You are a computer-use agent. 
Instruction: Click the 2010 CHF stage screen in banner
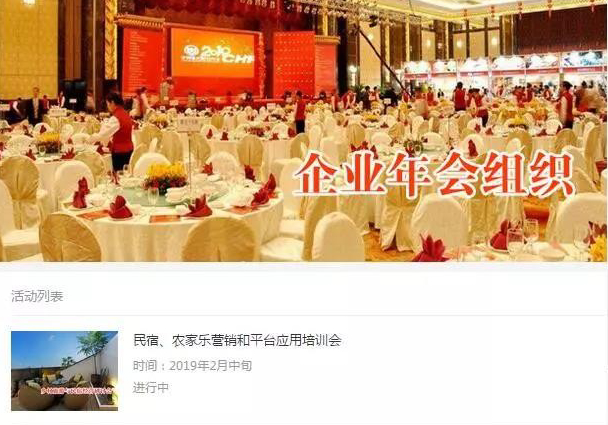tap(213, 53)
